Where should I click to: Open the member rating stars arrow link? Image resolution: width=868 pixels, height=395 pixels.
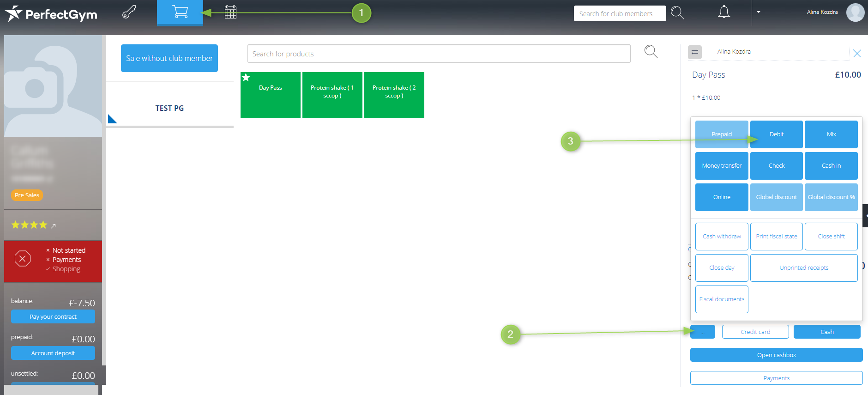click(x=53, y=226)
